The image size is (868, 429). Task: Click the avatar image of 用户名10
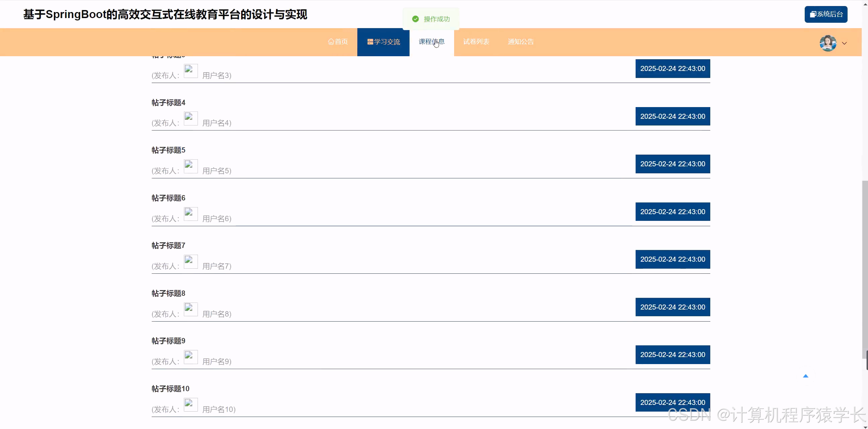tap(191, 405)
